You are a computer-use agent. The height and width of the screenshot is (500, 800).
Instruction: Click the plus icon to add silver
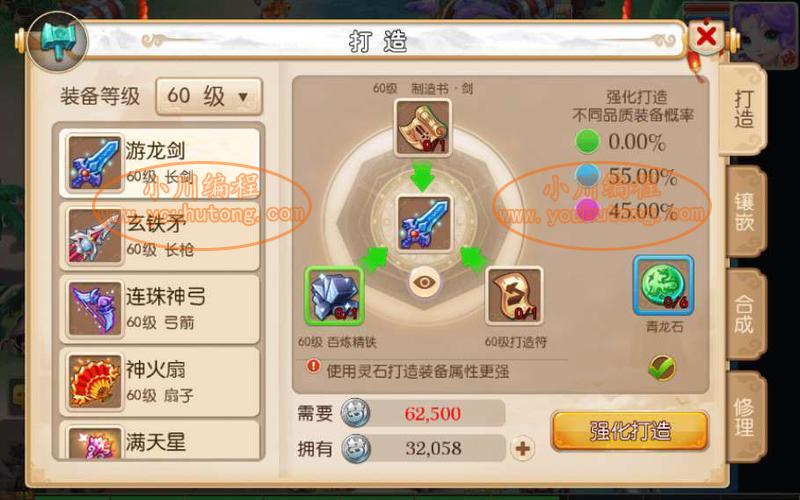pyautogui.click(x=522, y=448)
